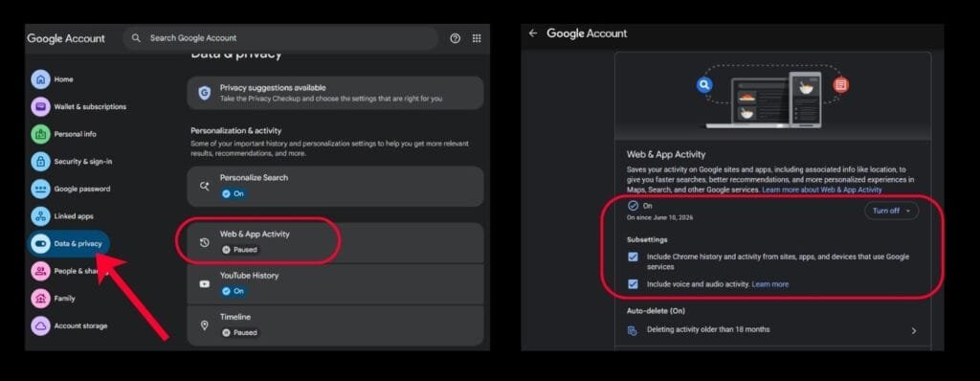Click the auto-delete icon

pyautogui.click(x=633, y=330)
